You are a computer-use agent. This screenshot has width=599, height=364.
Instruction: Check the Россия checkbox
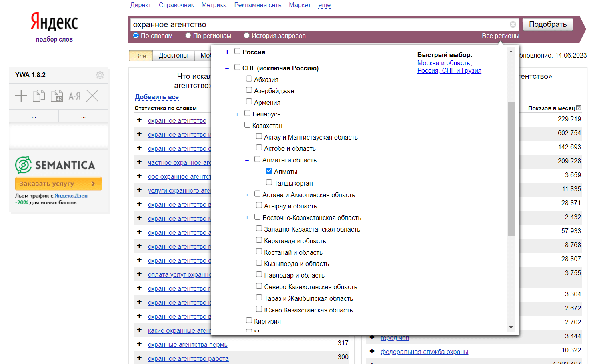coord(237,51)
